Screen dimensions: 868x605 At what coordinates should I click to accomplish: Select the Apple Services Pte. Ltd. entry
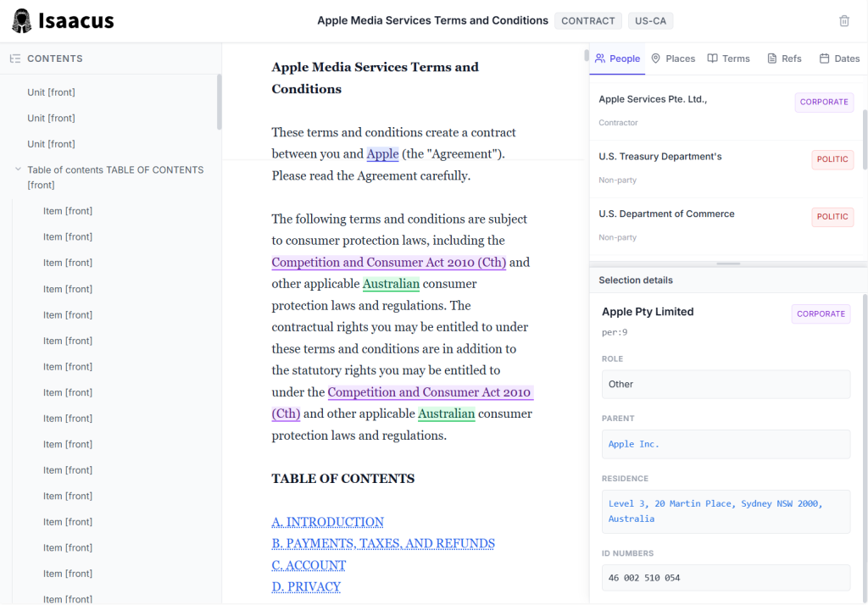(x=653, y=99)
